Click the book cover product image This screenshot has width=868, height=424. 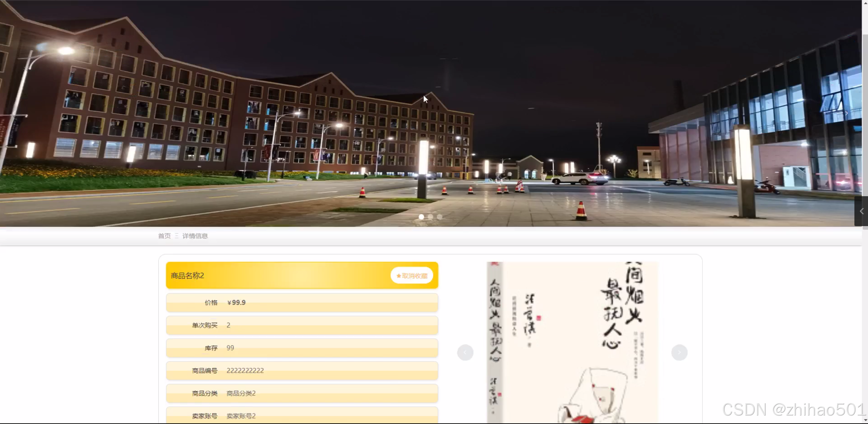tap(573, 342)
